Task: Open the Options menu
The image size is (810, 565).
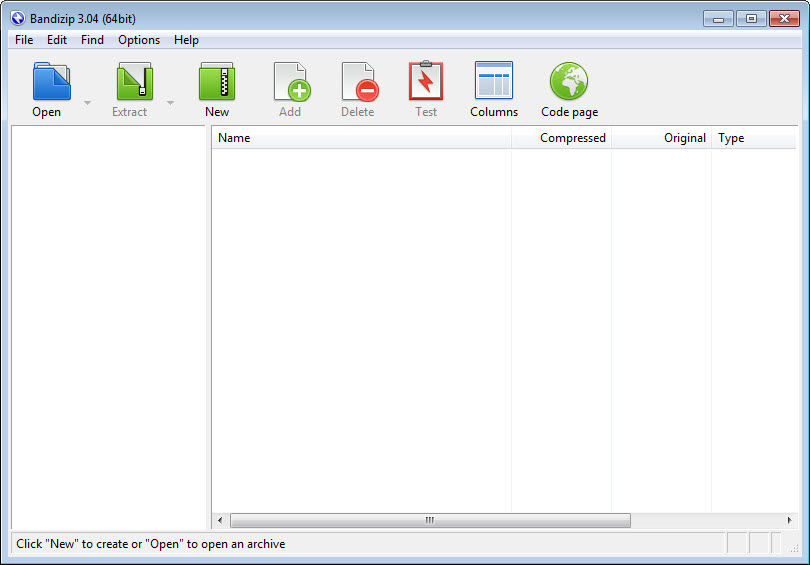Action: pyautogui.click(x=139, y=40)
